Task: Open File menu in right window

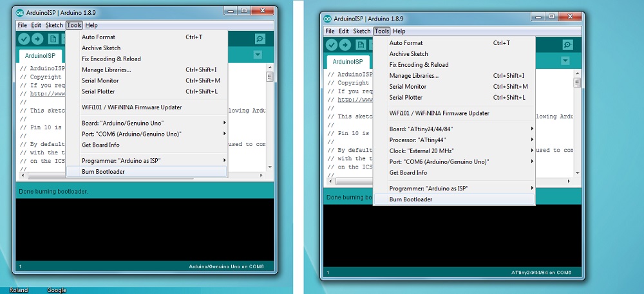Action: point(330,31)
